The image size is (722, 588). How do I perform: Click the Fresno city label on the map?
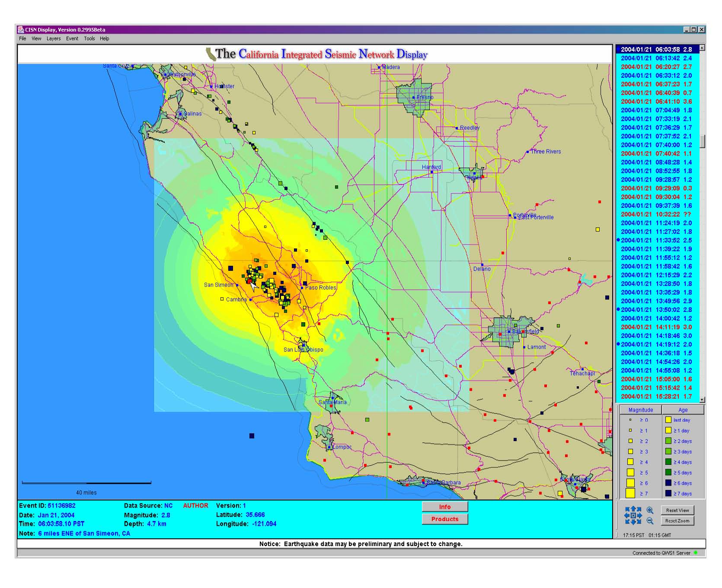point(425,97)
